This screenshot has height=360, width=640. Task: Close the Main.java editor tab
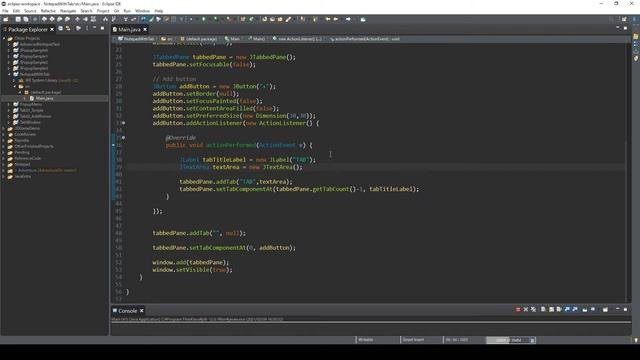(145, 29)
